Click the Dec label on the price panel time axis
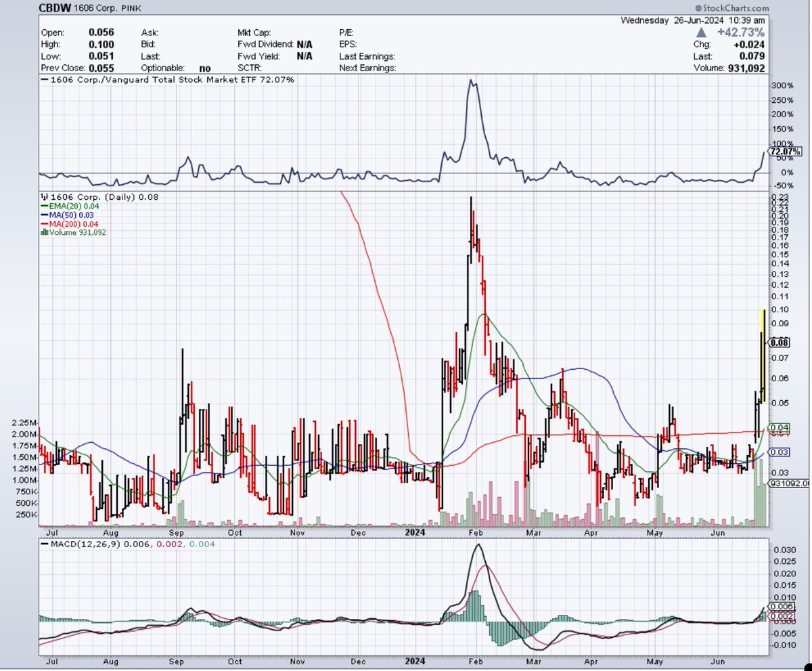This screenshot has width=812, height=671. click(359, 532)
